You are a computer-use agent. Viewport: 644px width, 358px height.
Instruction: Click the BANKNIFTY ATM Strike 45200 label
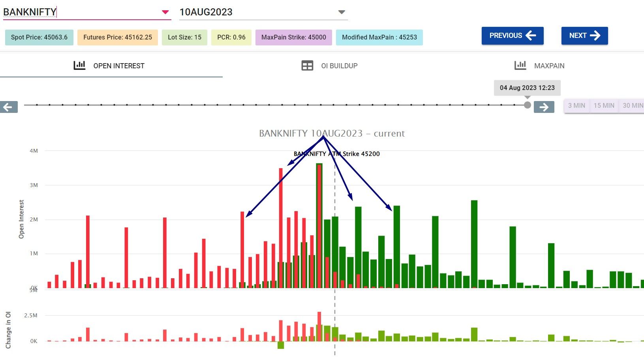[x=337, y=154]
